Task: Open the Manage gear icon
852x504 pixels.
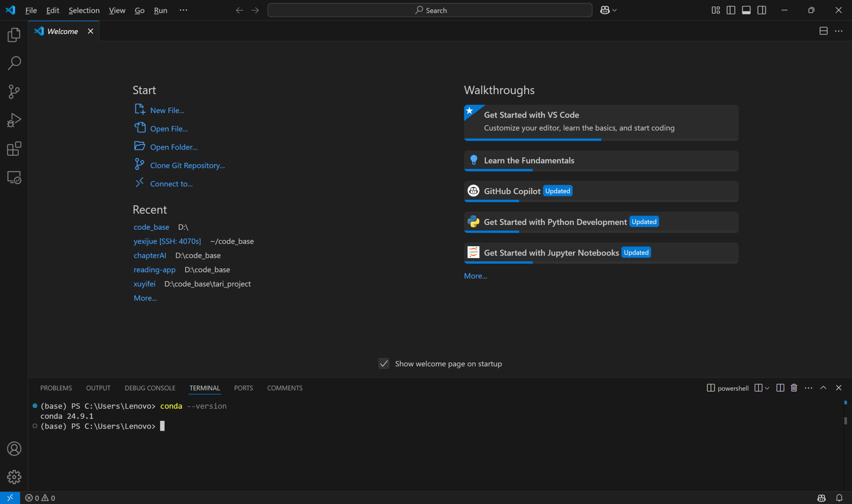Action: [x=14, y=477]
